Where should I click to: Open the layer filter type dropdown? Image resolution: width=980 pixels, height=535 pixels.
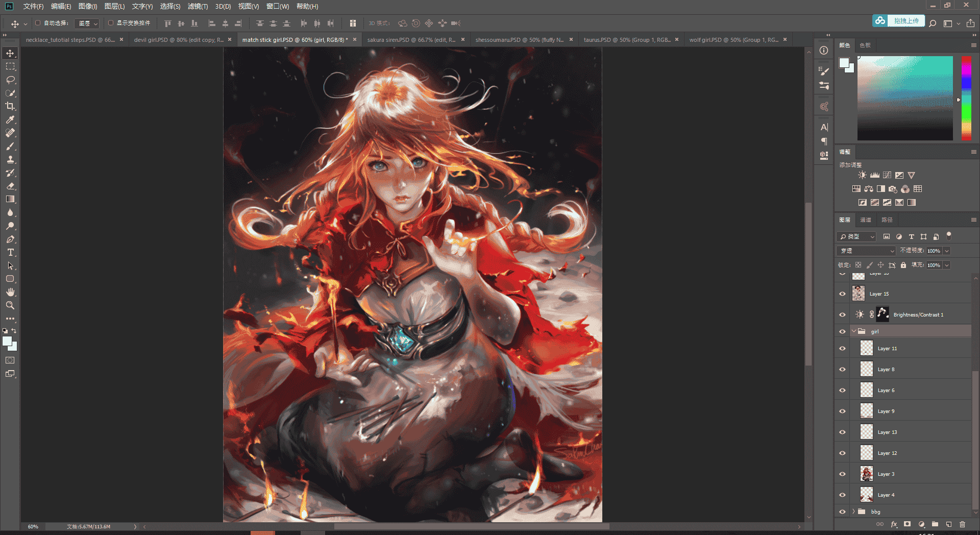[856, 236]
